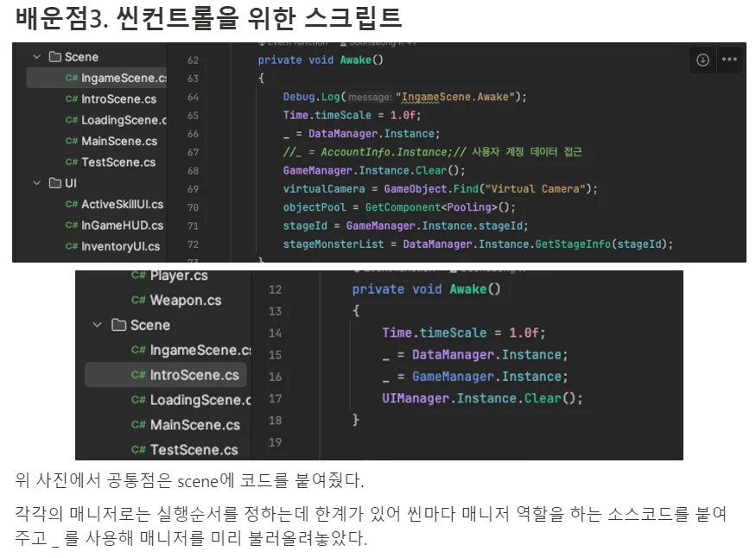
Task: Click commented AccountInfo.Instance line
Action: 433,152
